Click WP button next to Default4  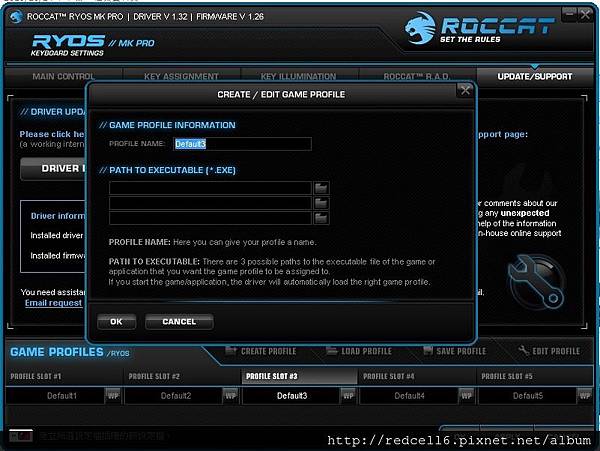466,396
